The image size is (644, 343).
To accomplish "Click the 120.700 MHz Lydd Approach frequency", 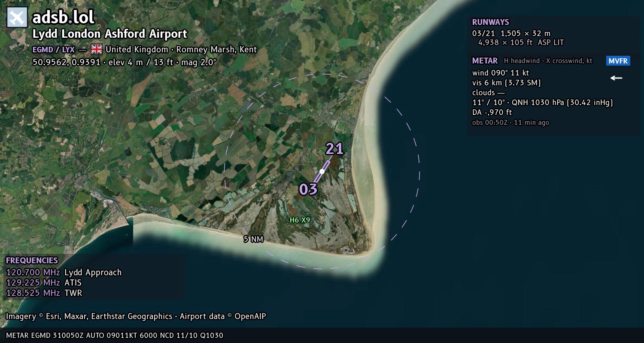I will pyautogui.click(x=64, y=272).
